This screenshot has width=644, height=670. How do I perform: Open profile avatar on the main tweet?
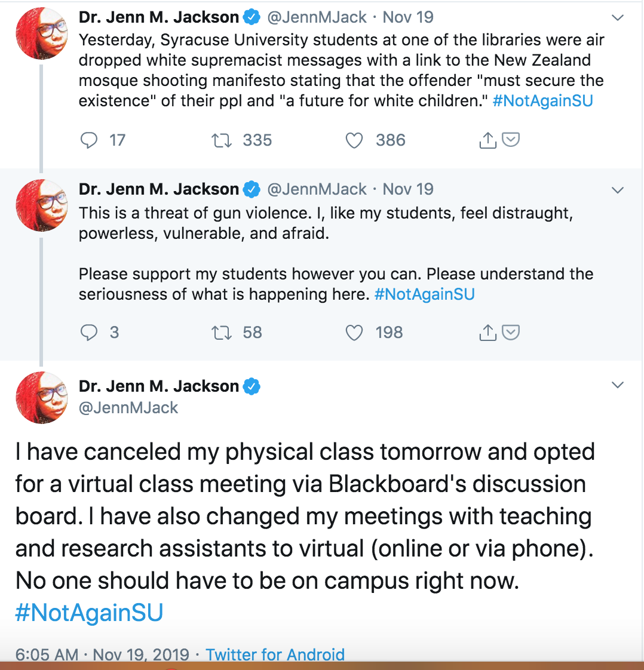41,397
